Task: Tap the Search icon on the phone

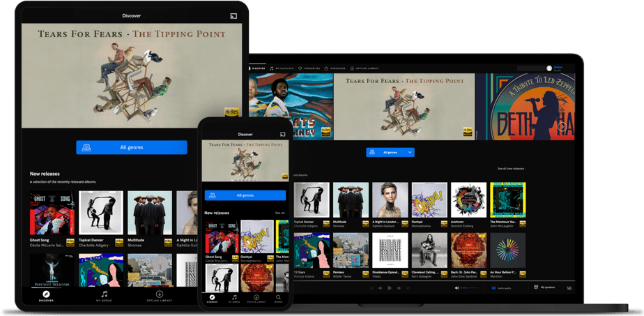Action: [278, 298]
